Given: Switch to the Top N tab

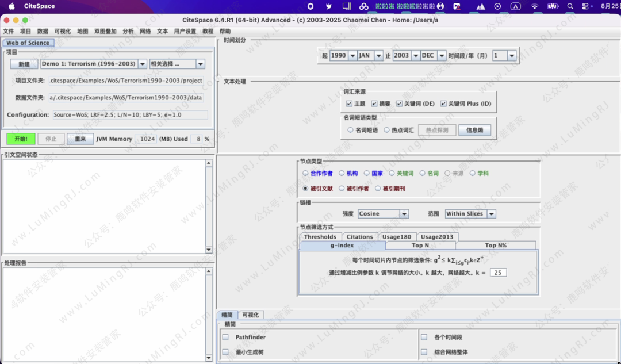Looking at the screenshot, I should point(420,246).
